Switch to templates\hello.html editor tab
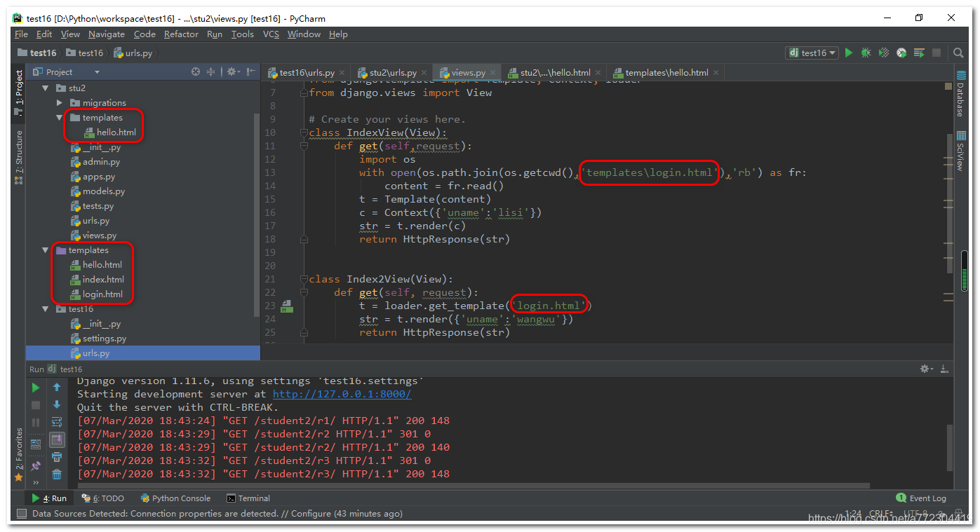This screenshot has width=980, height=532. point(666,72)
